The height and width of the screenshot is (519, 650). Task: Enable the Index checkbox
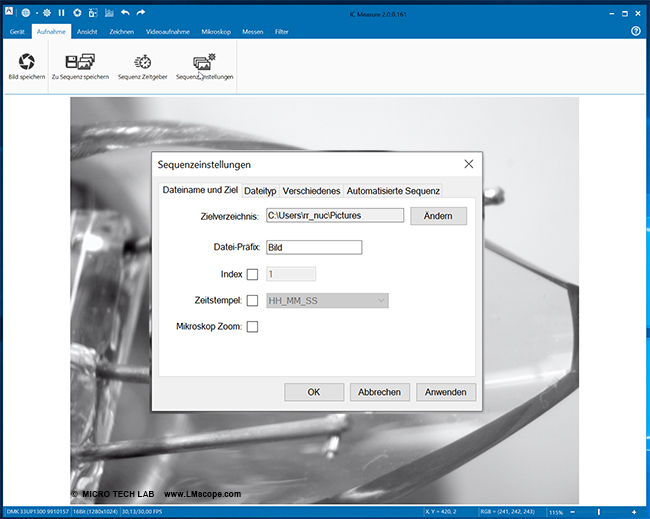[x=252, y=274]
